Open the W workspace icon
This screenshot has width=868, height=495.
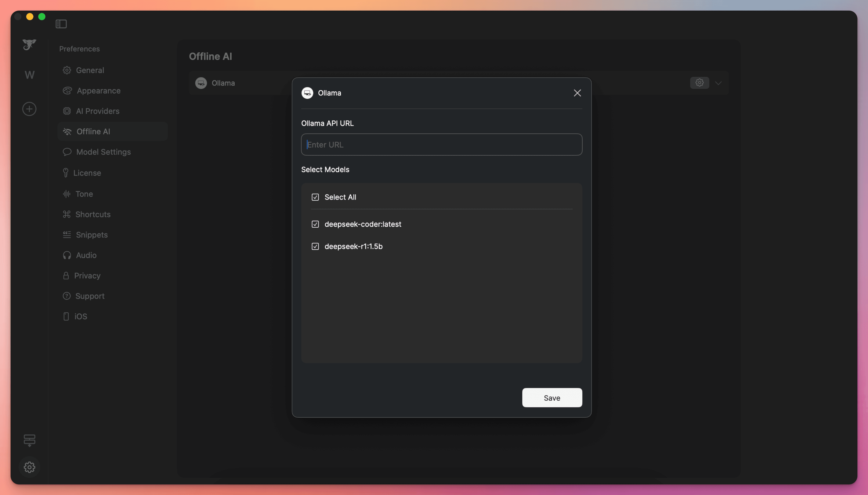(30, 75)
